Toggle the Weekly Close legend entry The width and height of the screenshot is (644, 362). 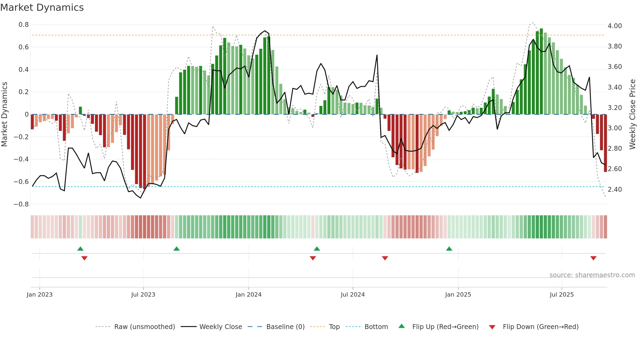(211, 327)
